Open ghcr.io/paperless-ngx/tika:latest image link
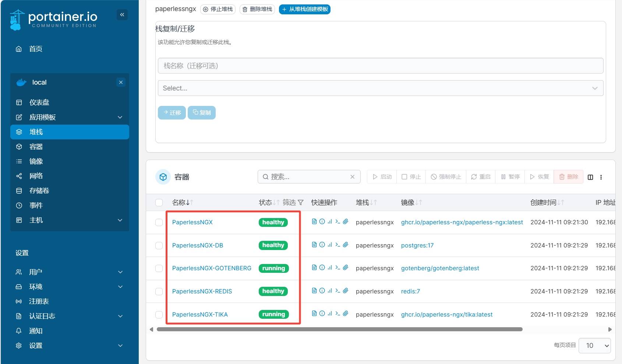 tap(446, 315)
